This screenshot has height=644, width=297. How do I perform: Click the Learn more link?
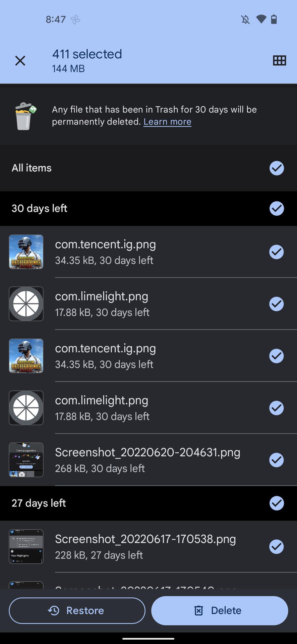(x=167, y=122)
